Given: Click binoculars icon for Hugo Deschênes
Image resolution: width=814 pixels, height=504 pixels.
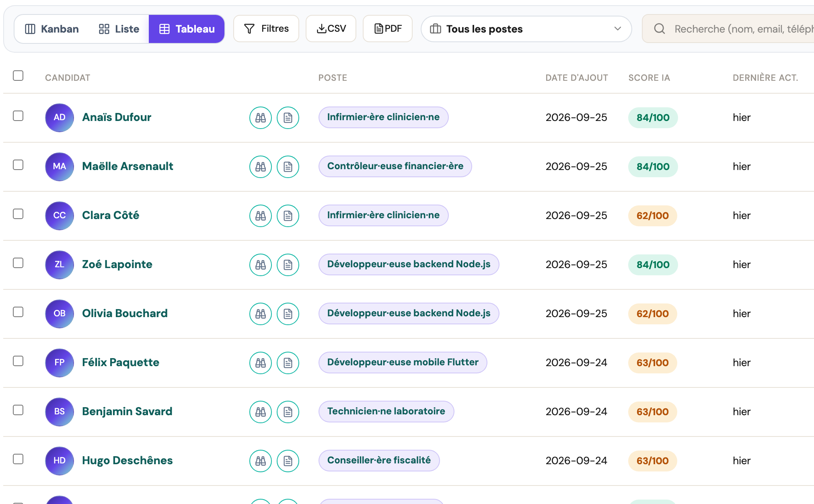Looking at the screenshot, I should 261,461.
